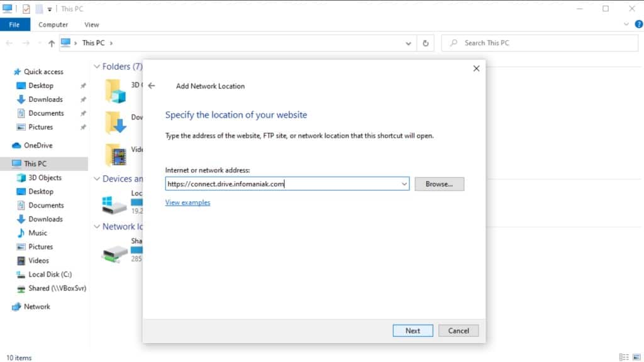Go back in Add Network Location wizard
644x362 pixels.
pos(152,85)
